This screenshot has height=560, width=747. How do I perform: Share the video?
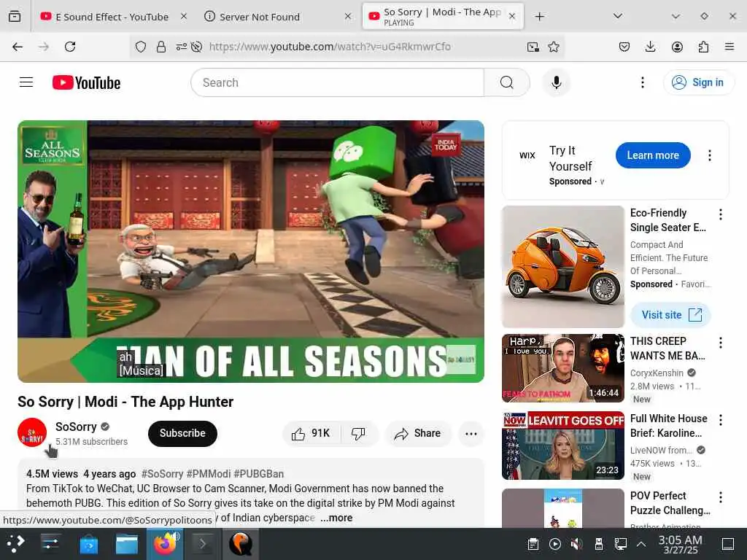click(417, 433)
